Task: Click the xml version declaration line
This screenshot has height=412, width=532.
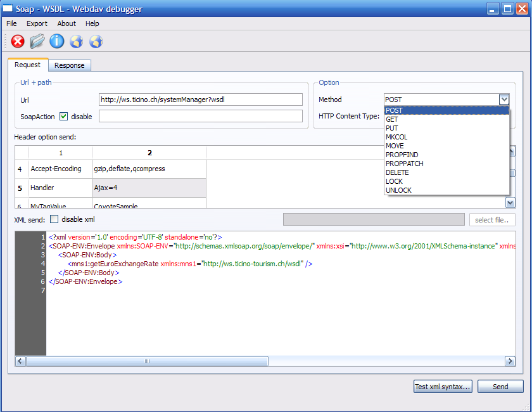Action: click(135, 237)
